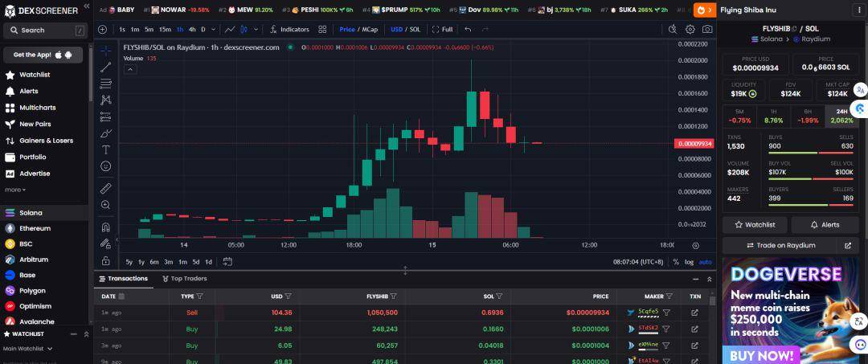This screenshot has height=364, width=868.
Task: Open Gainers & Losers page
Action: [45, 141]
